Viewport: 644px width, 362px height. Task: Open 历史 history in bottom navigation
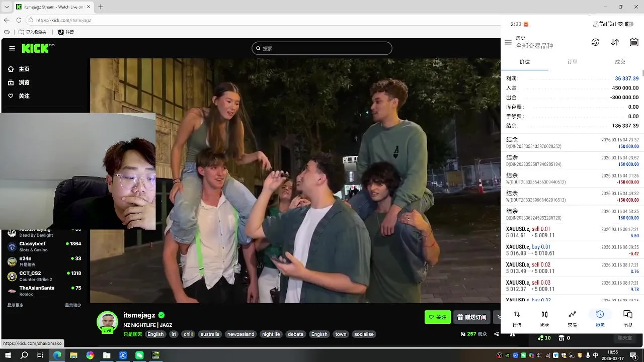pos(600,319)
